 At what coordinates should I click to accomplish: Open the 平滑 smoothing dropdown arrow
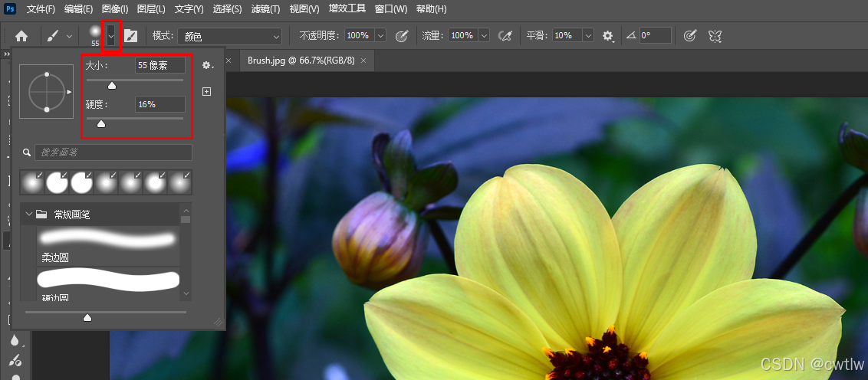[588, 35]
